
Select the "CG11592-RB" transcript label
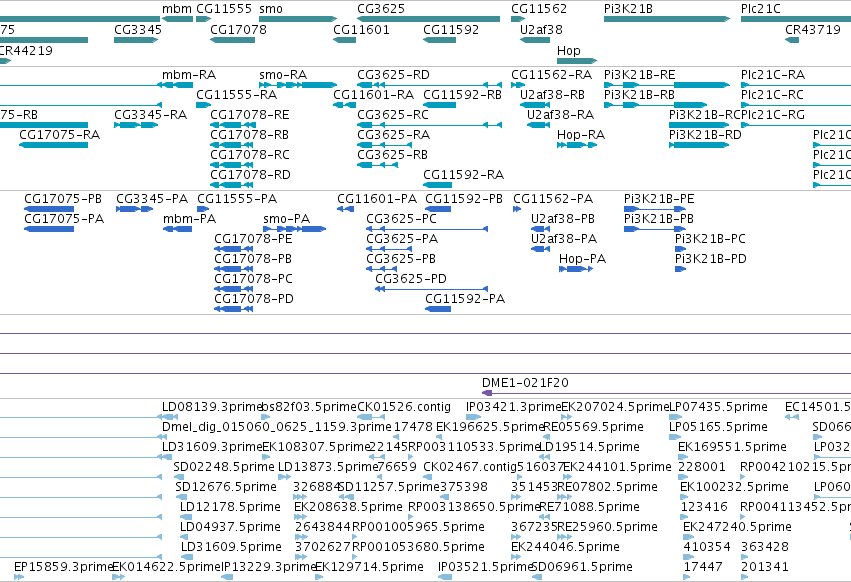coord(462,94)
